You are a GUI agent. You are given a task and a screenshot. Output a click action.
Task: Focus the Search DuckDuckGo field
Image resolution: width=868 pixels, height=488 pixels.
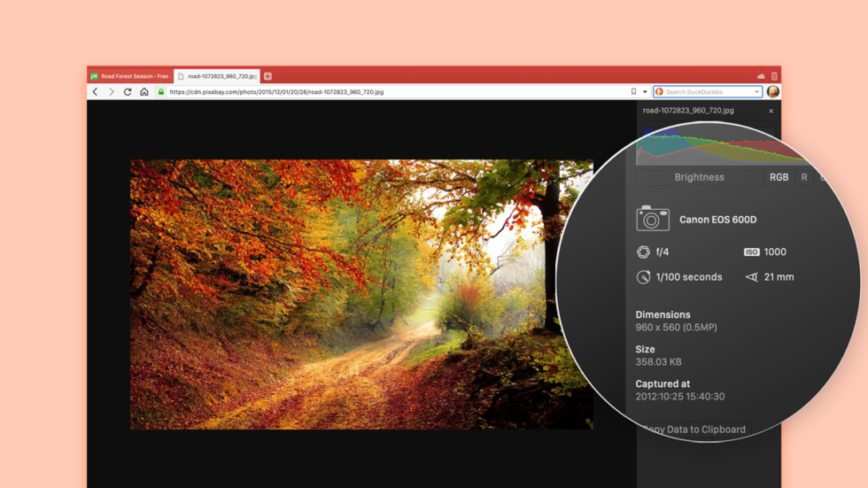tap(709, 92)
